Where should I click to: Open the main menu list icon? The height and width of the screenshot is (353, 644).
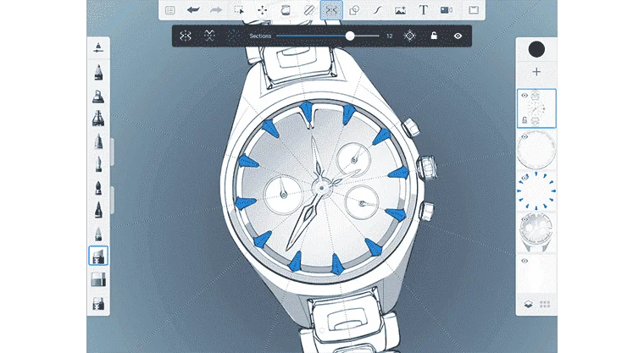coord(170,10)
